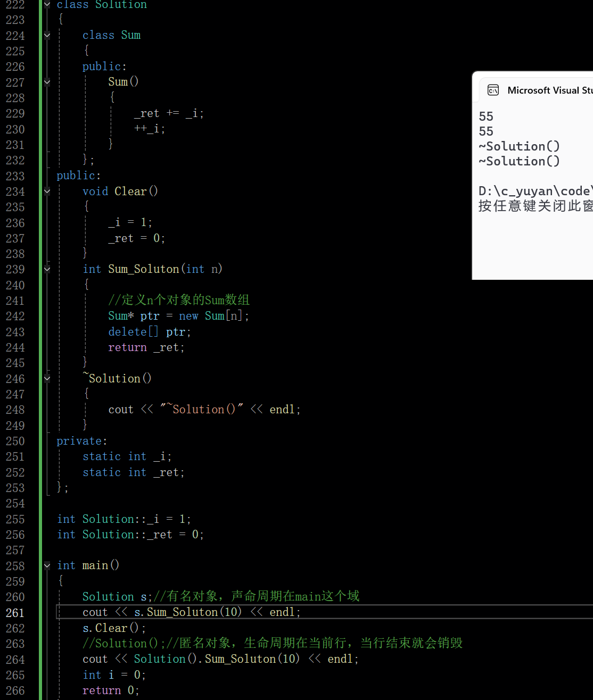This screenshot has height=700, width=593.
Task: Click the 按任意键关闭此窗 console message
Action: point(535,206)
